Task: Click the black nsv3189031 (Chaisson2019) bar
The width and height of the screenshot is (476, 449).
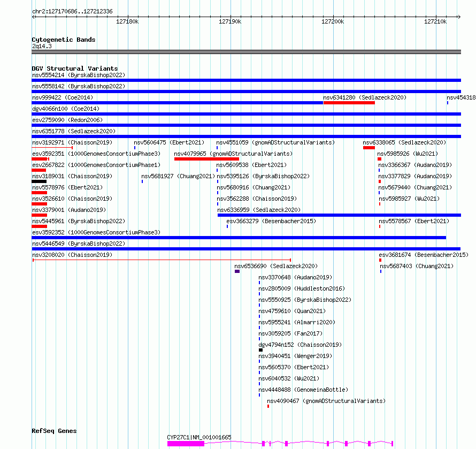Action: click(39, 181)
